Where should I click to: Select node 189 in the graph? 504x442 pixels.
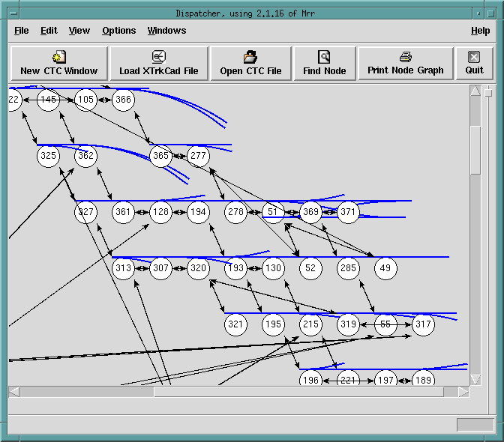(x=423, y=378)
